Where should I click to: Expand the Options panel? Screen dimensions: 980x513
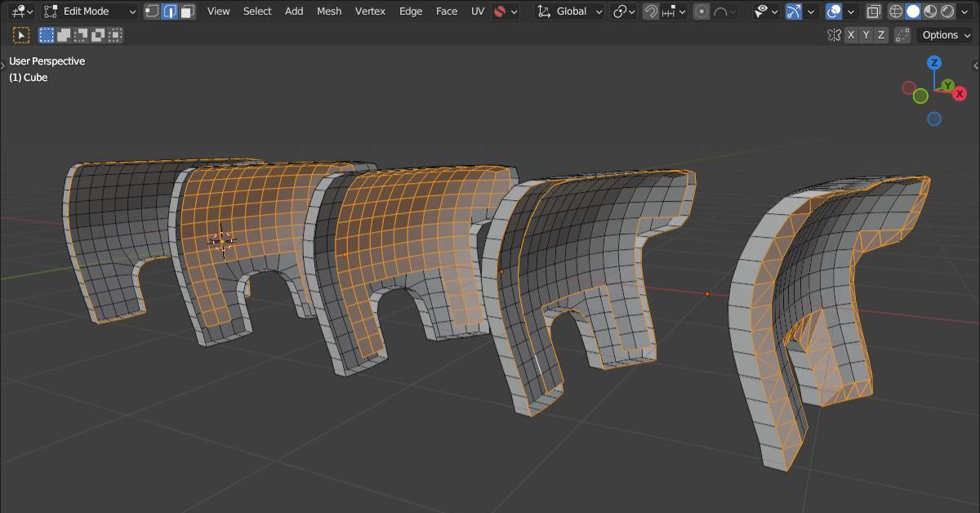pos(943,35)
